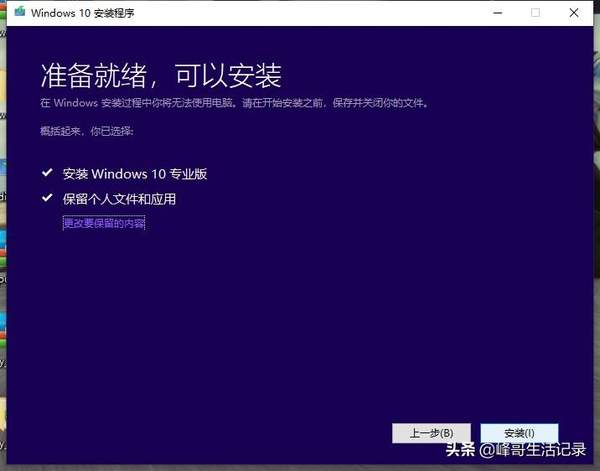
Task: Click the checkmark beside 安装 Windows 10 专业版
Action: coord(47,173)
